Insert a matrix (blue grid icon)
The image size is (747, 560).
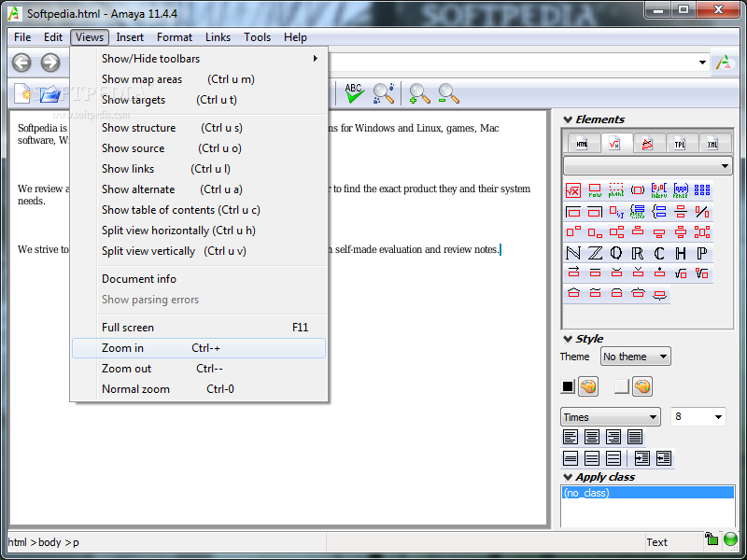[702, 190]
